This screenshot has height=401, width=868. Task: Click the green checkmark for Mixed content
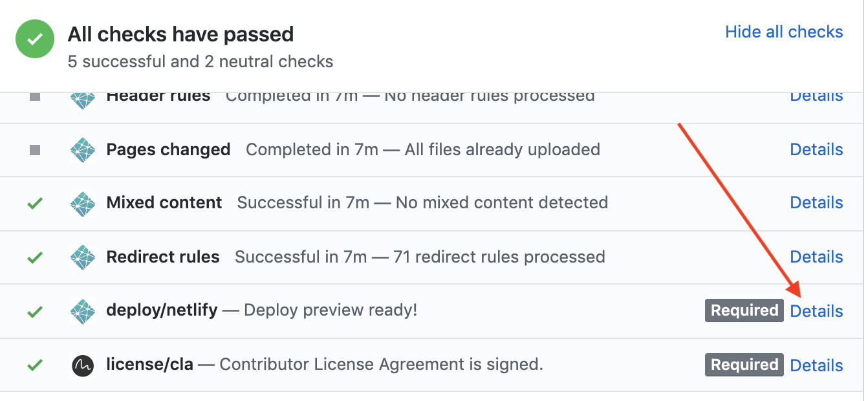pyautogui.click(x=35, y=204)
